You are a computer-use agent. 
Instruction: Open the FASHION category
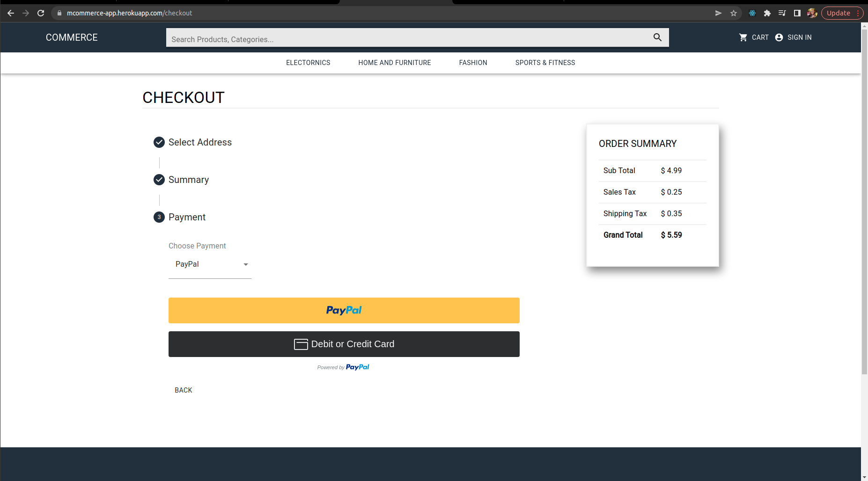click(x=473, y=63)
